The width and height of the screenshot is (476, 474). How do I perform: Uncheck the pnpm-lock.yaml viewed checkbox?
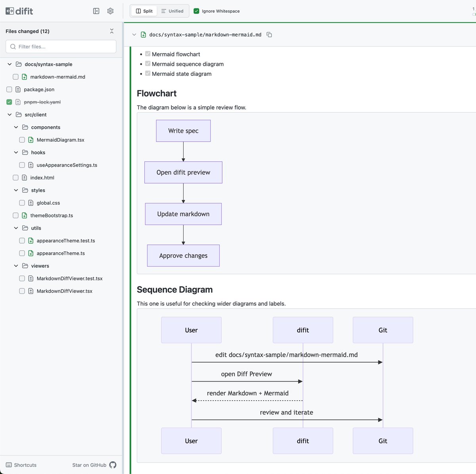coord(9,102)
